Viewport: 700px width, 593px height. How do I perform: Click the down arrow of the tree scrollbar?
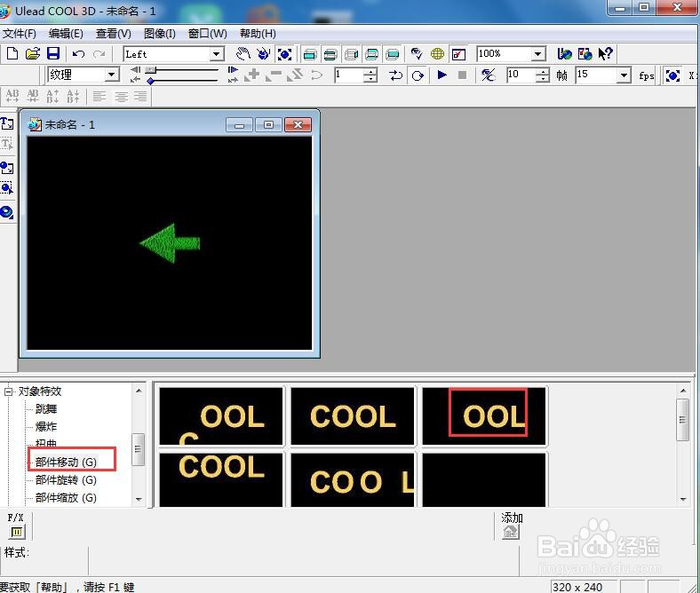coord(139,499)
